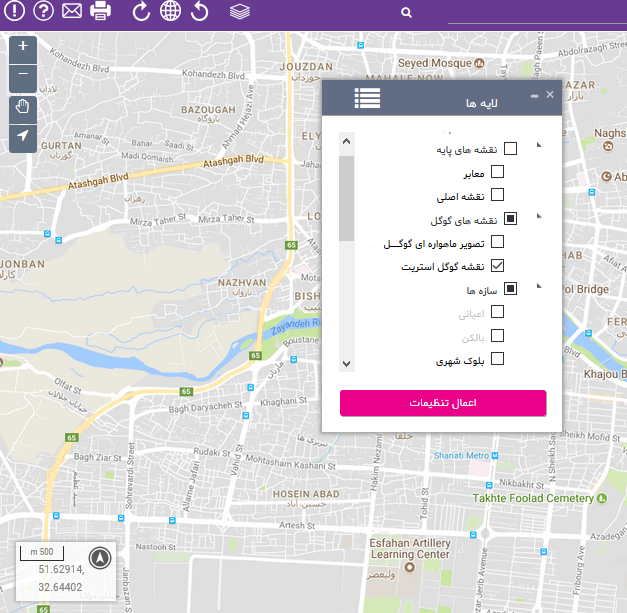This screenshot has height=613, width=627.
Task: Click the GURTAN district label
Action: (x=61, y=146)
